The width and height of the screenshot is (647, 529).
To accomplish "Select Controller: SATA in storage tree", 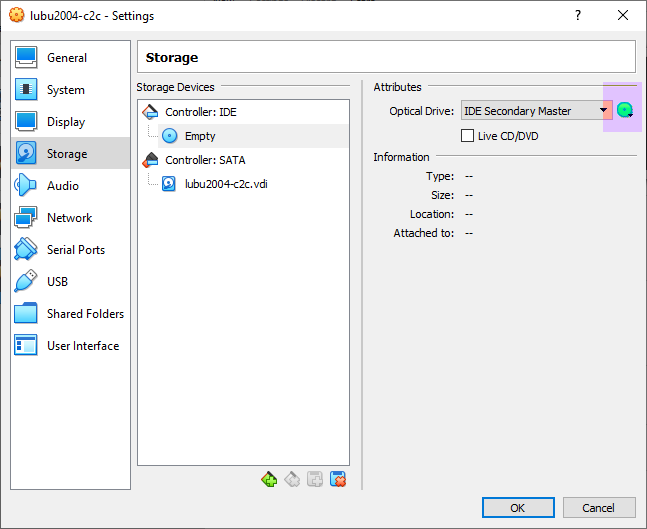I will pos(204,160).
